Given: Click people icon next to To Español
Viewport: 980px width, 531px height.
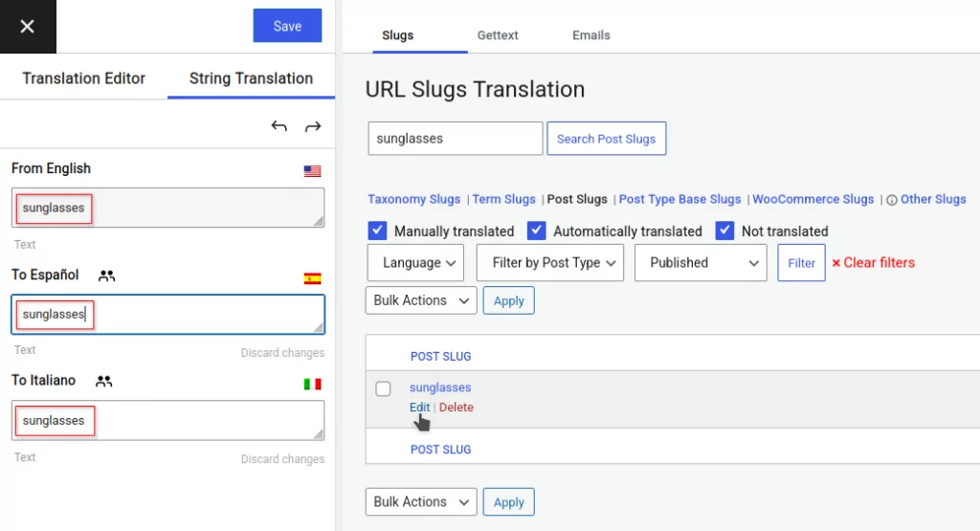Looking at the screenshot, I should [x=106, y=276].
